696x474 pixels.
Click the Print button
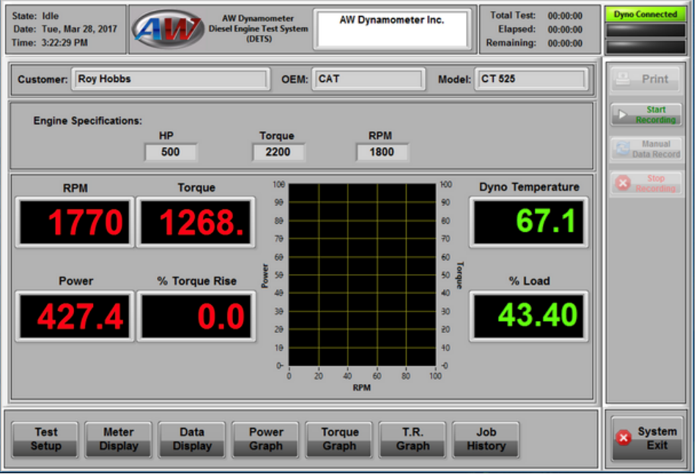(x=646, y=79)
